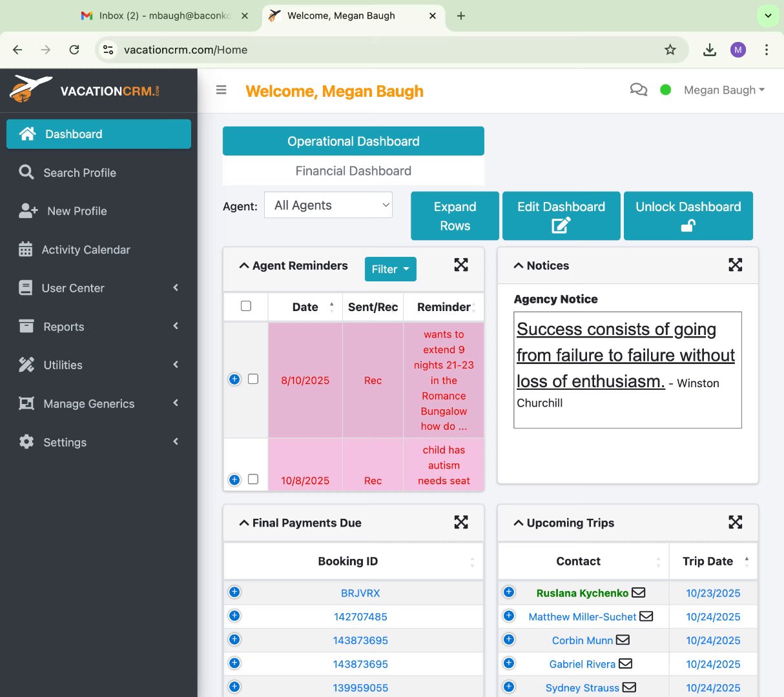Email Gabriel Rivera via envelope icon
Screen dimensions: 784x697
click(x=625, y=663)
